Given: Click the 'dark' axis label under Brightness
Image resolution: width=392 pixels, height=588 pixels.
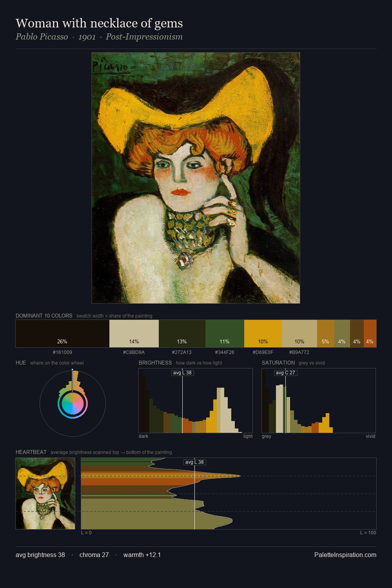Looking at the screenshot, I should (143, 436).
